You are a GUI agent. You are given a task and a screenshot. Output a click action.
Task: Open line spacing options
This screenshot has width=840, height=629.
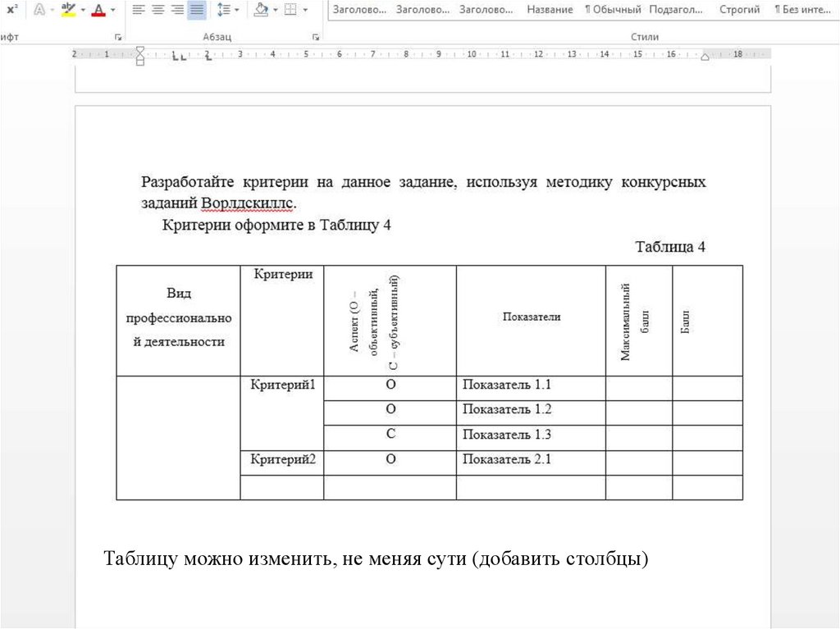(x=224, y=9)
